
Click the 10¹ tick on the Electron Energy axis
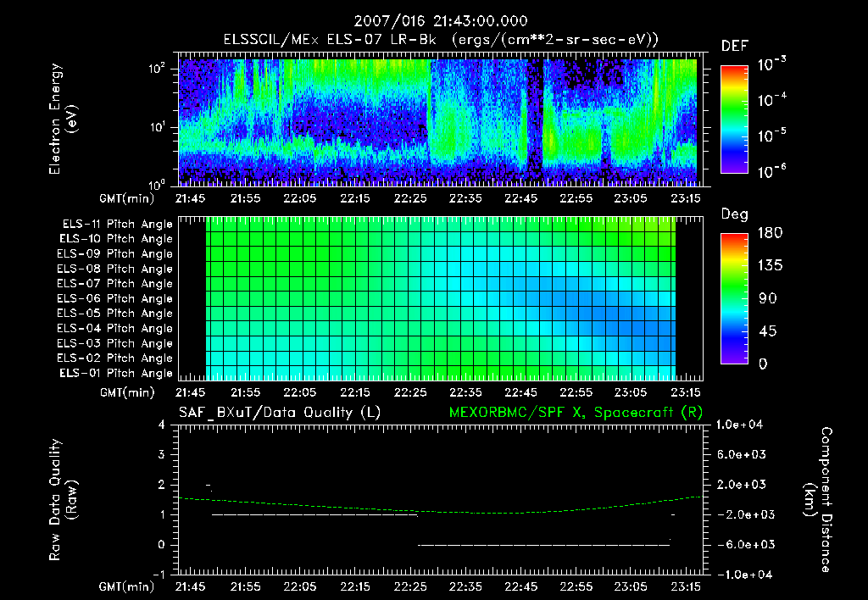point(158,127)
